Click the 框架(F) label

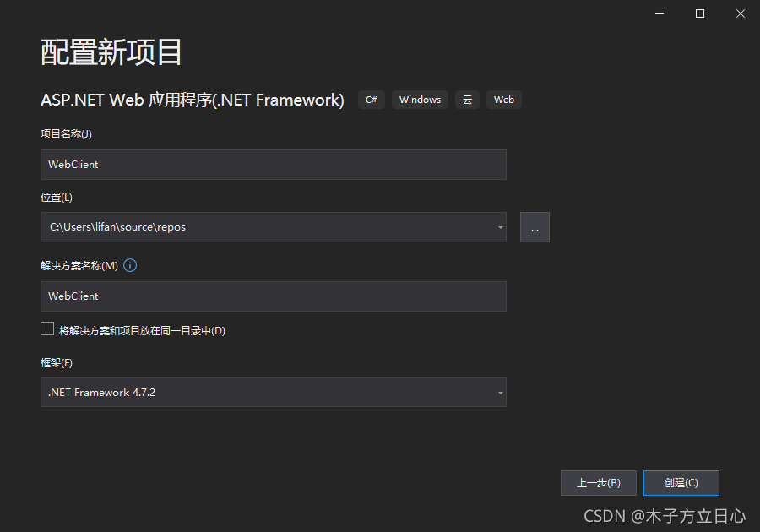click(56, 362)
